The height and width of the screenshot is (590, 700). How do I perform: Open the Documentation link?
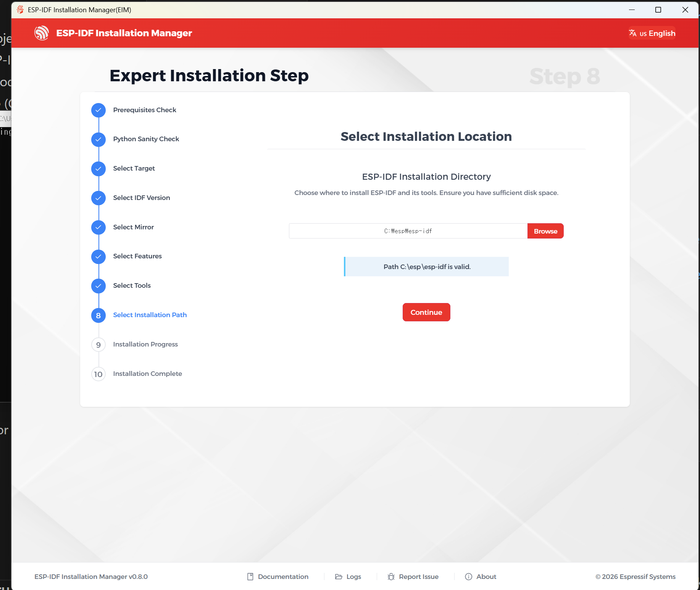(278, 577)
